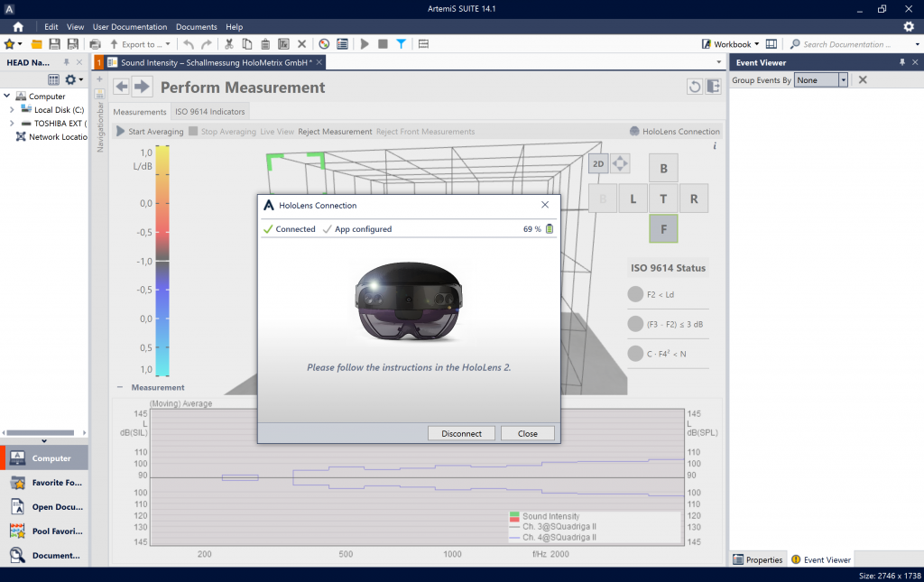The width and height of the screenshot is (924, 582).
Task: Select the T top face toggle
Action: (663, 199)
